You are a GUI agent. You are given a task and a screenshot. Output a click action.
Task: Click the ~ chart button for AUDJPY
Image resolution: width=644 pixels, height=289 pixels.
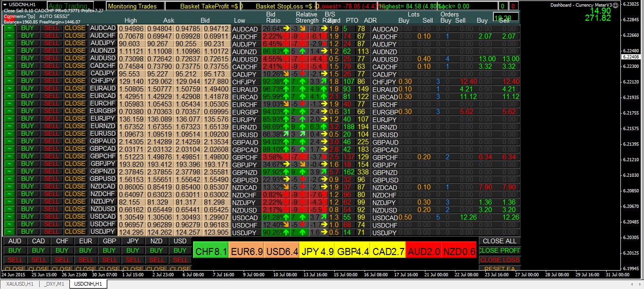coord(9,43)
